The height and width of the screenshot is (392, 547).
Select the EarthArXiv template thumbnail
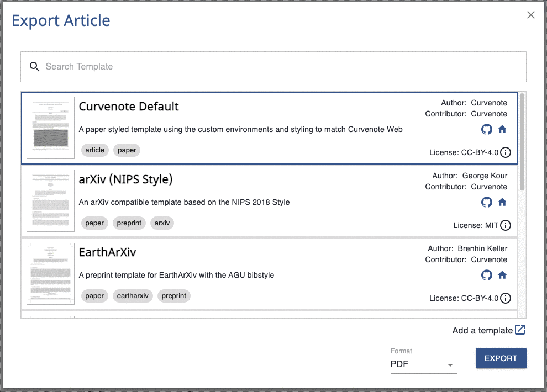(51, 273)
